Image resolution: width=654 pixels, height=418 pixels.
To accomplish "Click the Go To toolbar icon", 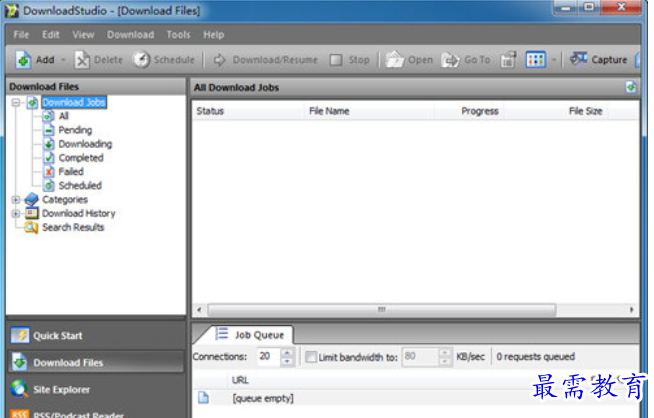I will 450,60.
